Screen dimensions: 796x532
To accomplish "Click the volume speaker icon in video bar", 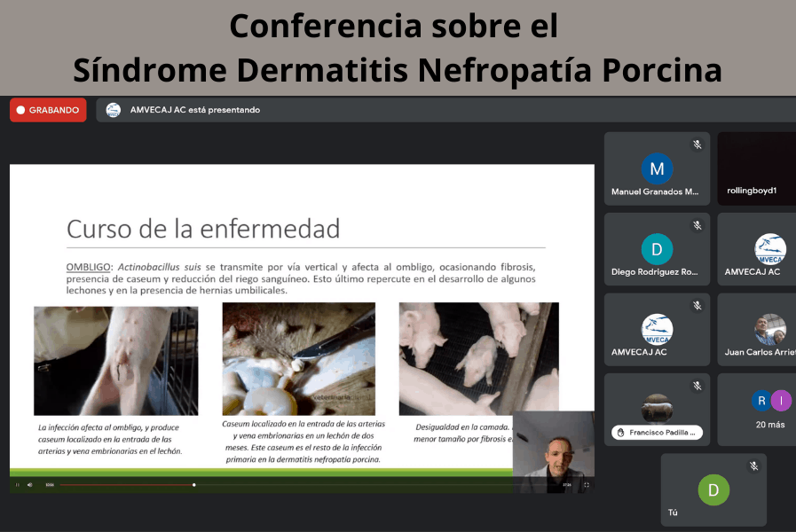I will pyautogui.click(x=30, y=485).
